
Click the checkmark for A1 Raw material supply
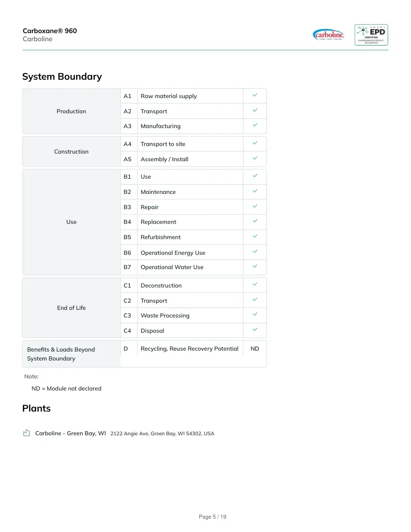coord(255,95)
